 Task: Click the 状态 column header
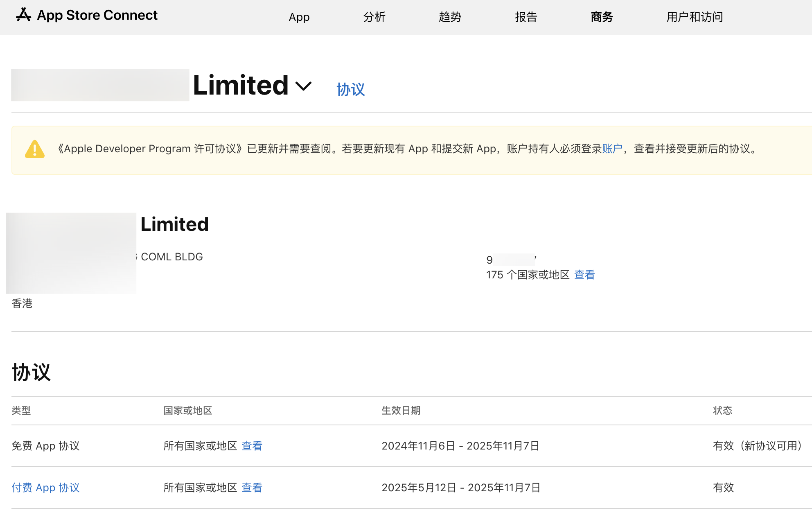pyautogui.click(x=723, y=411)
